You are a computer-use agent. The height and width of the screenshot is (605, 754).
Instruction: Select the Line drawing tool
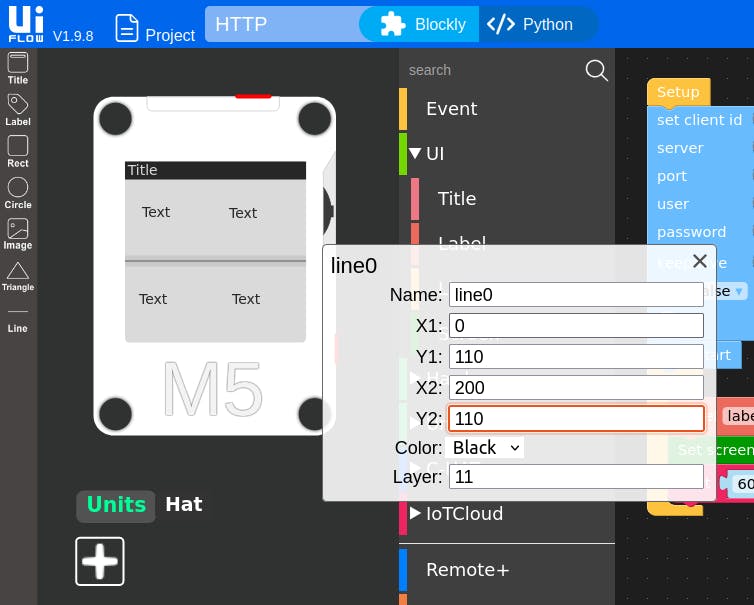(18, 321)
